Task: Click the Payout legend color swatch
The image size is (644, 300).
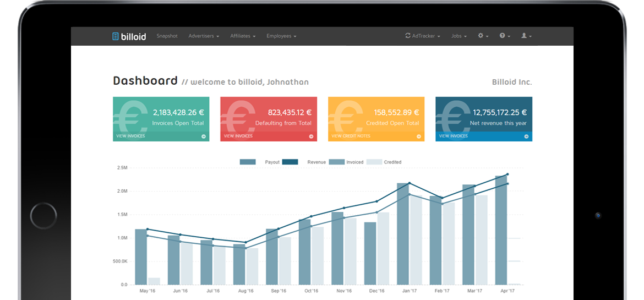Action: point(248,162)
